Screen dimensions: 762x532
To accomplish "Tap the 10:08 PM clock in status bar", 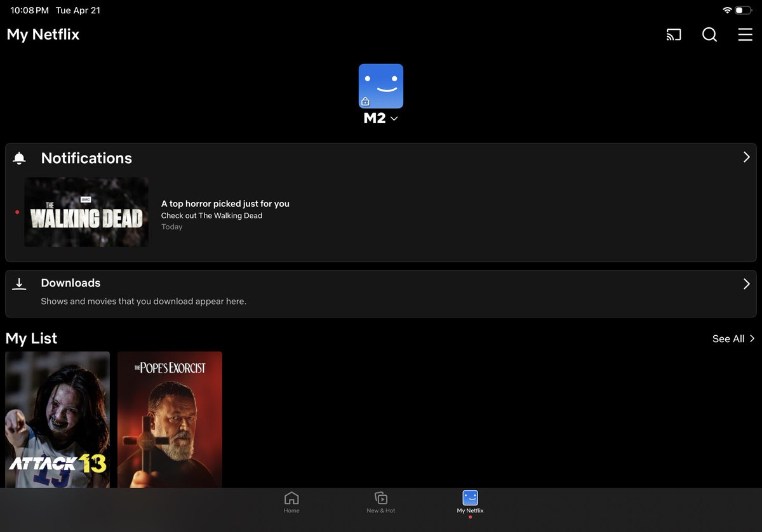I will click(x=29, y=11).
